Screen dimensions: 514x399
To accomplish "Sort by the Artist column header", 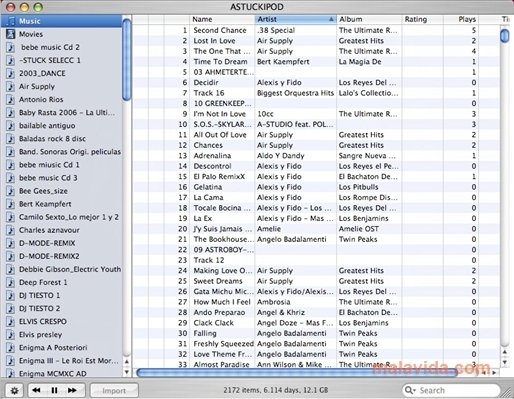I will click(296, 19).
